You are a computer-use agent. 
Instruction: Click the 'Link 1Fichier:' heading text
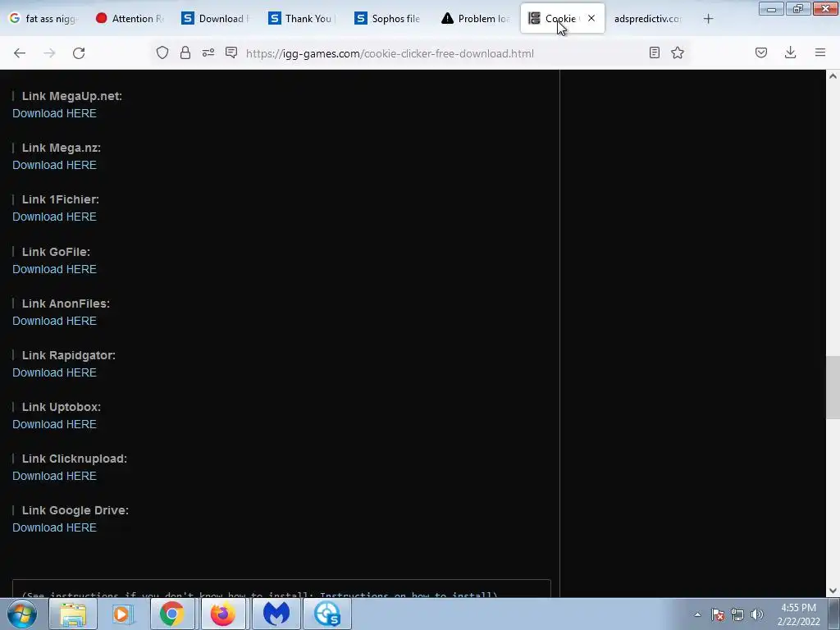[x=61, y=199]
